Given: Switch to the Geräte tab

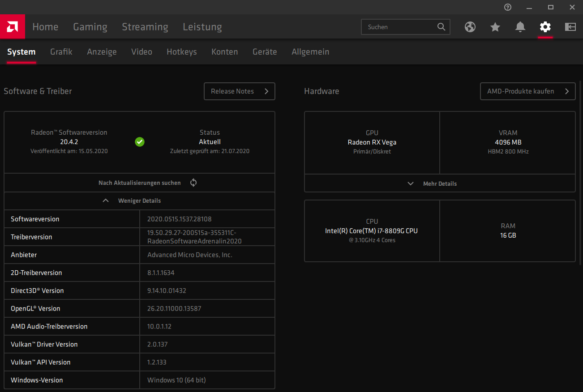Looking at the screenshot, I should click(x=265, y=52).
